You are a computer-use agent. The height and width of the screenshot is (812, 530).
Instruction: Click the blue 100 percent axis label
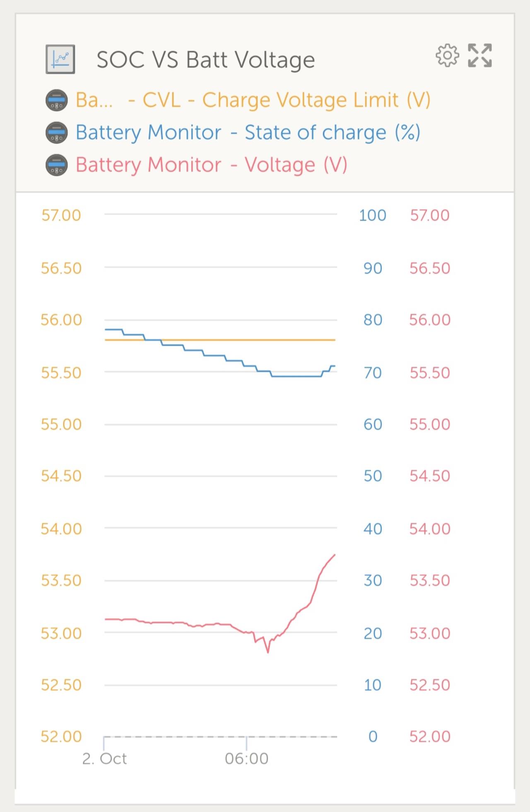pos(373,215)
